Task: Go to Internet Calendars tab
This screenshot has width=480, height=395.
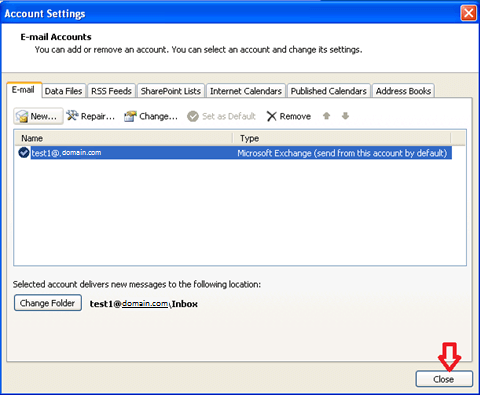Action: [246, 91]
